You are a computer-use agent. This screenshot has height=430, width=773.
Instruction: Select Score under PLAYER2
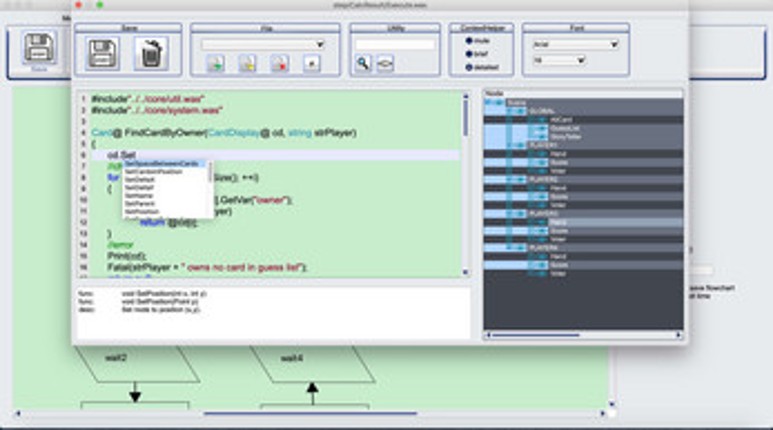point(559,197)
